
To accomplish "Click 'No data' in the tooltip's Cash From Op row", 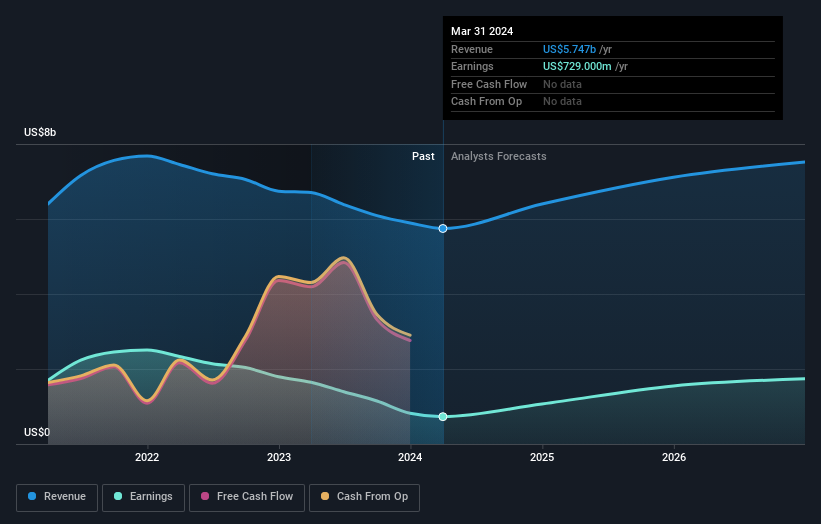I will (562, 102).
